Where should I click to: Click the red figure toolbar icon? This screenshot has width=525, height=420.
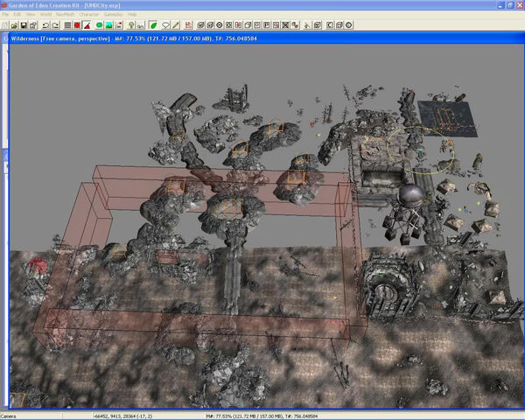(188, 25)
